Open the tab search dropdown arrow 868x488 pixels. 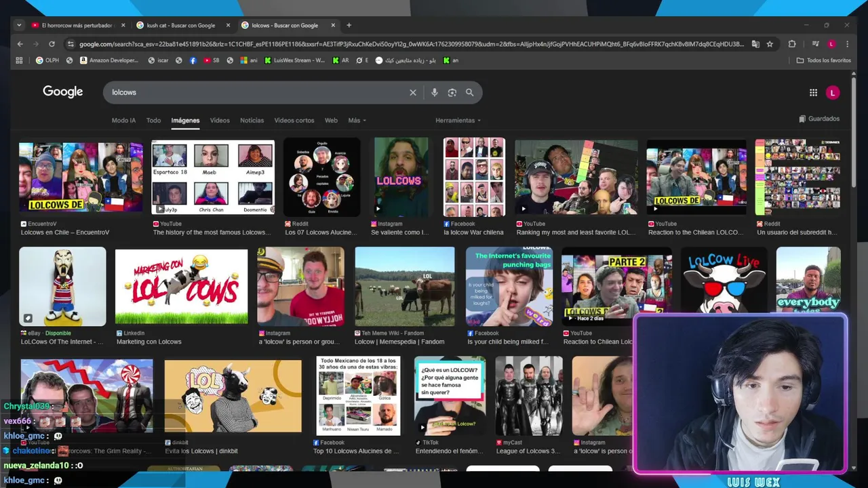[x=20, y=25]
